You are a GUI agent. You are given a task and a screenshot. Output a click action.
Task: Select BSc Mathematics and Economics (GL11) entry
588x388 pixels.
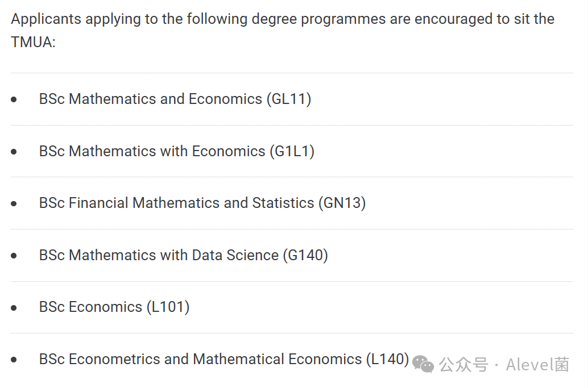pyautogui.click(x=175, y=99)
